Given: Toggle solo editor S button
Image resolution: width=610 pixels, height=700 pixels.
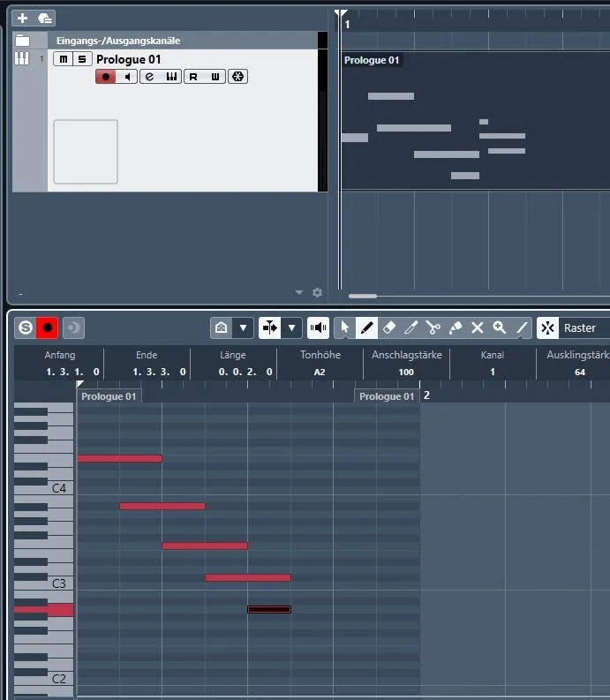Looking at the screenshot, I should point(26,327).
